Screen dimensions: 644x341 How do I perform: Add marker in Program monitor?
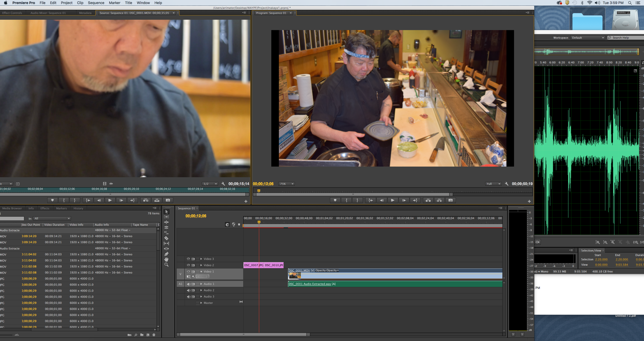(335, 200)
